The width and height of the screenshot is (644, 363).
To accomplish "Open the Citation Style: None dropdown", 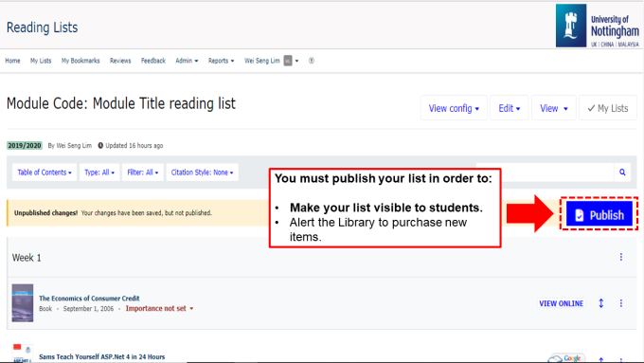I will pos(202,172).
